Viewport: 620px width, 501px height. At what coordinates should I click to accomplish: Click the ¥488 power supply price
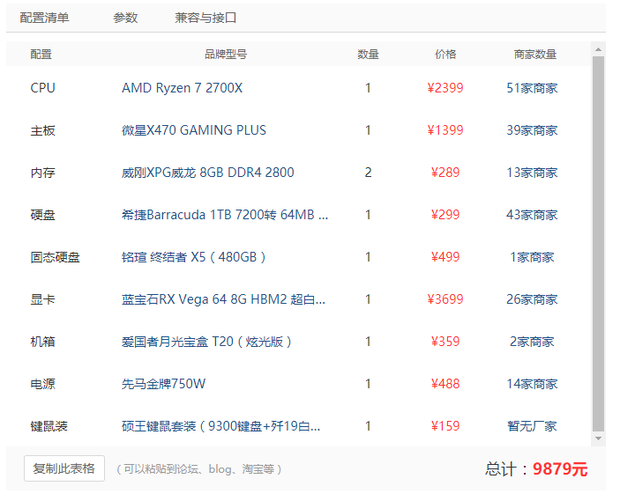[445, 384]
